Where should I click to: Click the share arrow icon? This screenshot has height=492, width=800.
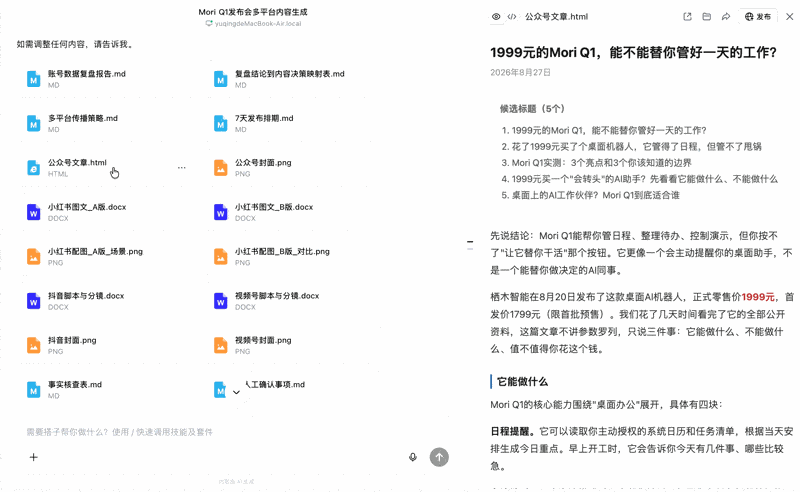726,16
